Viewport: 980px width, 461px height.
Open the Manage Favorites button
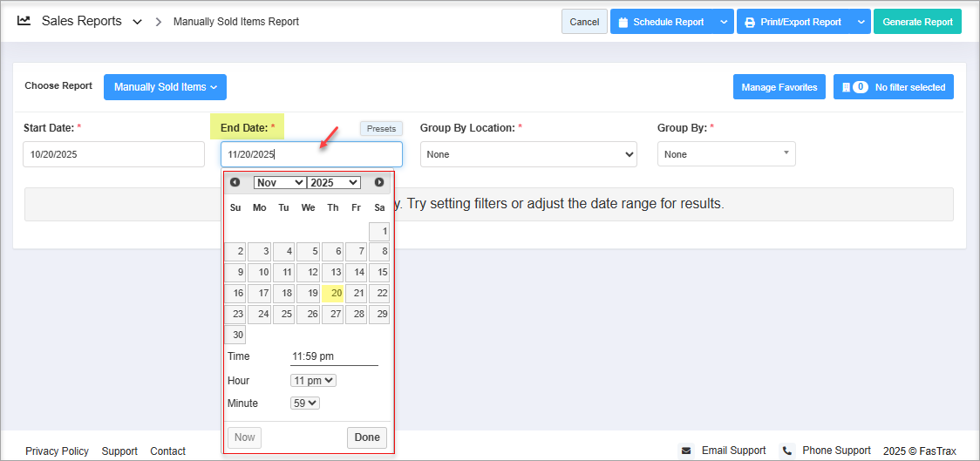tap(779, 87)
